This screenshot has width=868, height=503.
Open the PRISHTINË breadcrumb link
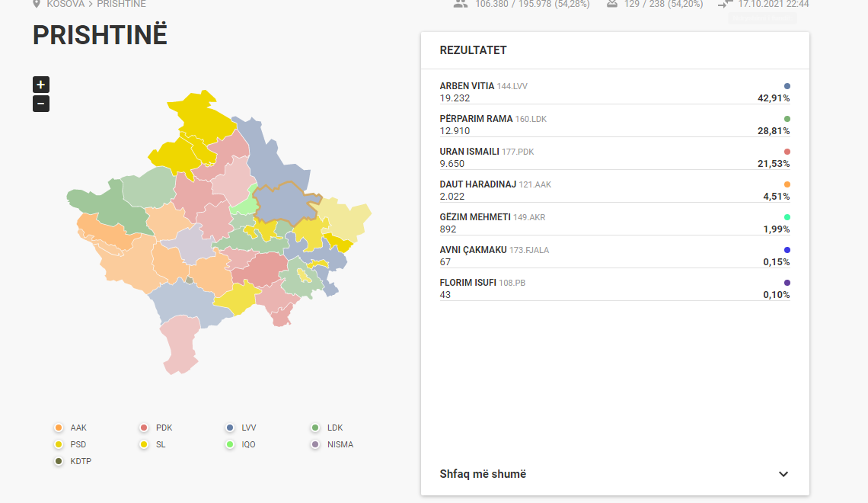point(121,4)
